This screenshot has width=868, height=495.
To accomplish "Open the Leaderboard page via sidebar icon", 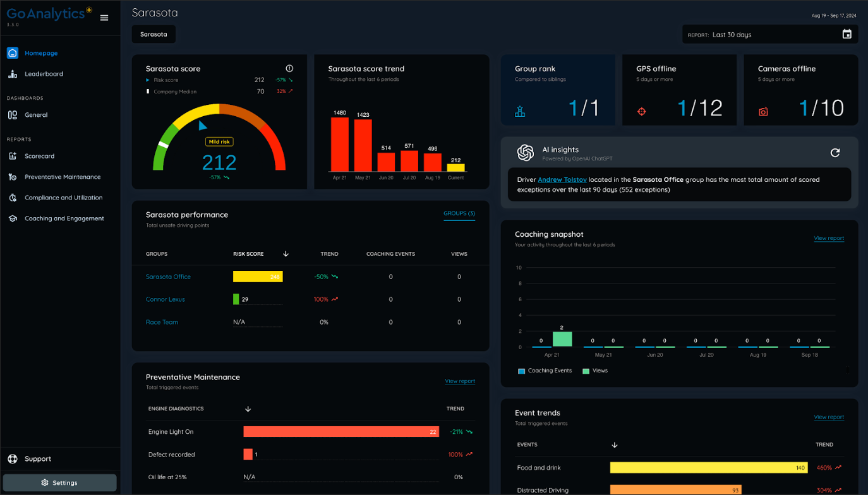I will (12, 74).
